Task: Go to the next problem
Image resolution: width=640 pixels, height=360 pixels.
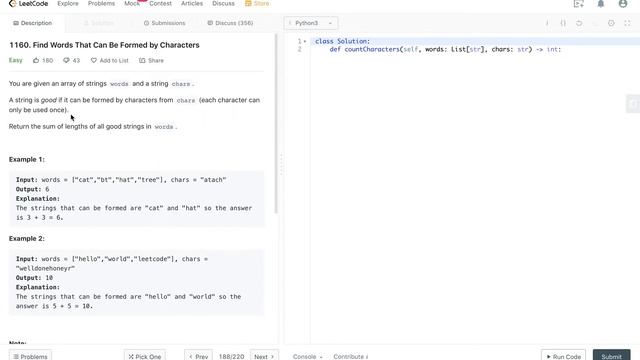Action: (264, 356)
